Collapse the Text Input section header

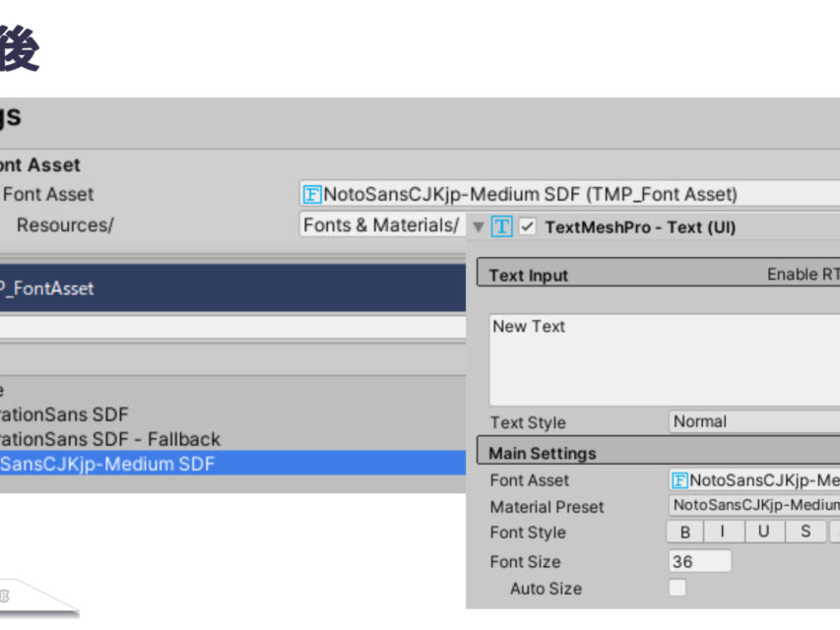tap(659, 274)
